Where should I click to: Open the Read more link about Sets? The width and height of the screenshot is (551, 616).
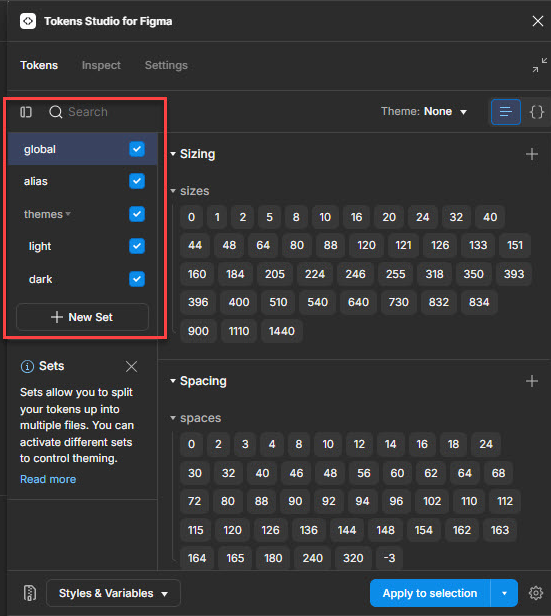48,479
